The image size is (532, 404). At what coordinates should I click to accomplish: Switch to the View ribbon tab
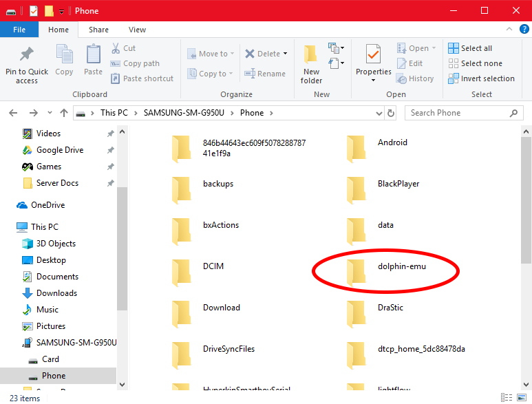(137, 30)
